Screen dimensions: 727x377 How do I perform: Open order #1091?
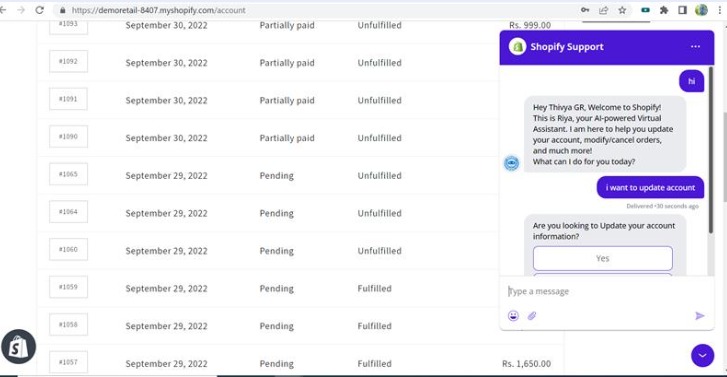[x=68, y=99]
